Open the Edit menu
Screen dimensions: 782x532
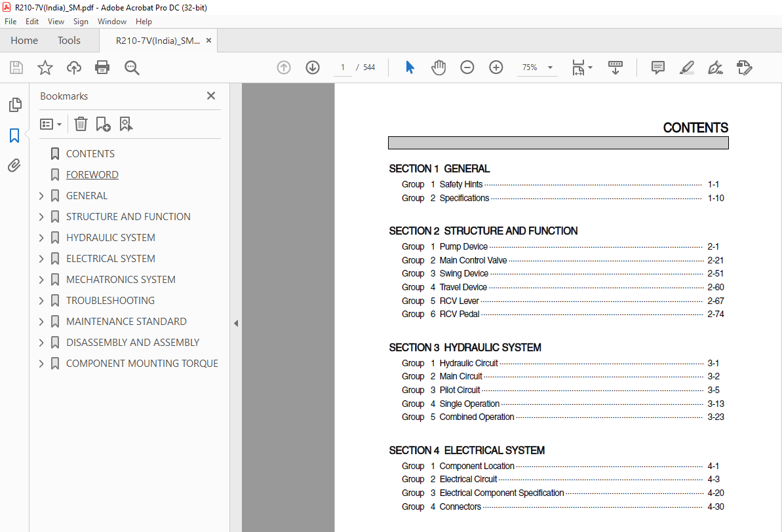point(32,22)
